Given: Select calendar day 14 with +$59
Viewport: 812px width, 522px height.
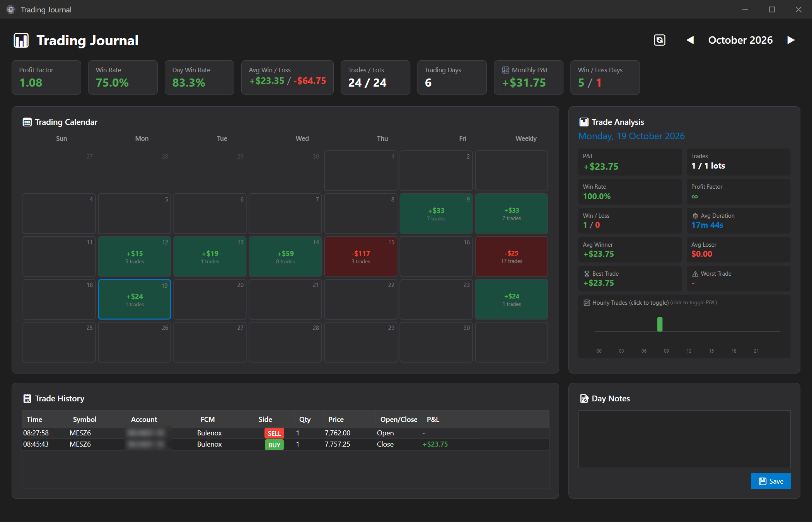Looking at the screenshot, I should click(x=285, y=256).
